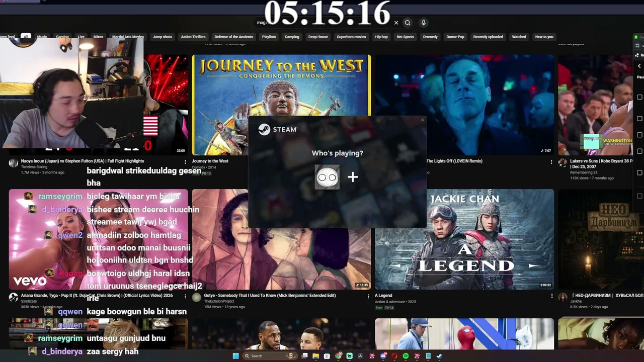
Task: Open the Journey to the West title link
Action: (210, 161)
